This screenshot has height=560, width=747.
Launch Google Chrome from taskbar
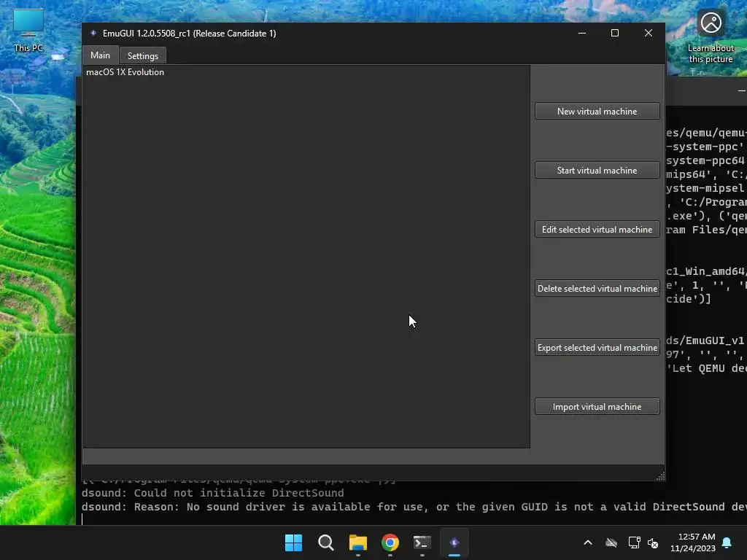390,542
